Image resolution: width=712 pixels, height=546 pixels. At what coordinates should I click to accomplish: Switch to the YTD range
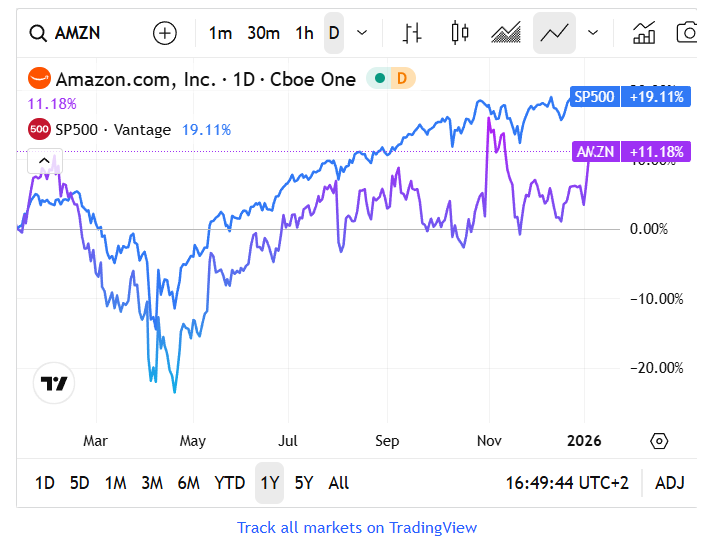click(x=229, y=483)
